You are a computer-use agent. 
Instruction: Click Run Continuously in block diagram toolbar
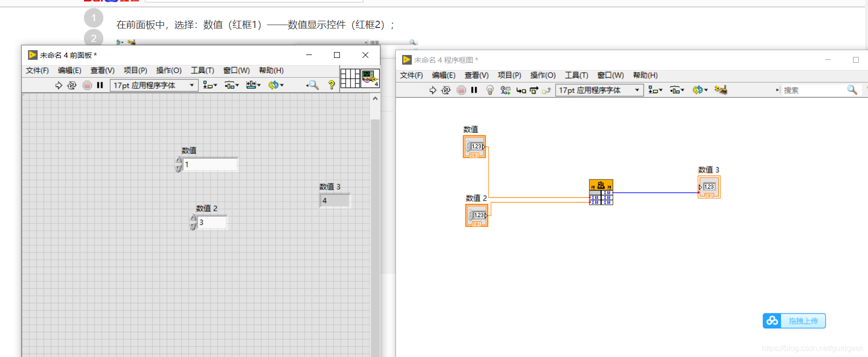tap(446, 90)
